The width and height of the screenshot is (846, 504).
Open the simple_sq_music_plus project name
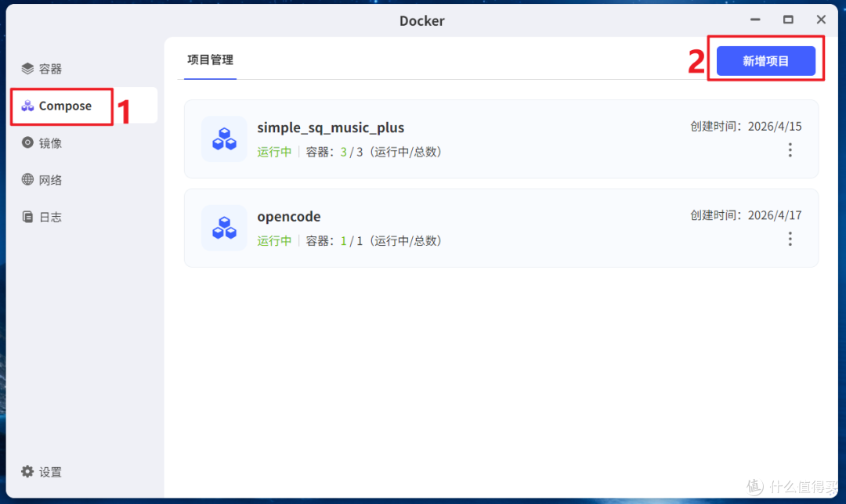click(331, 128)
